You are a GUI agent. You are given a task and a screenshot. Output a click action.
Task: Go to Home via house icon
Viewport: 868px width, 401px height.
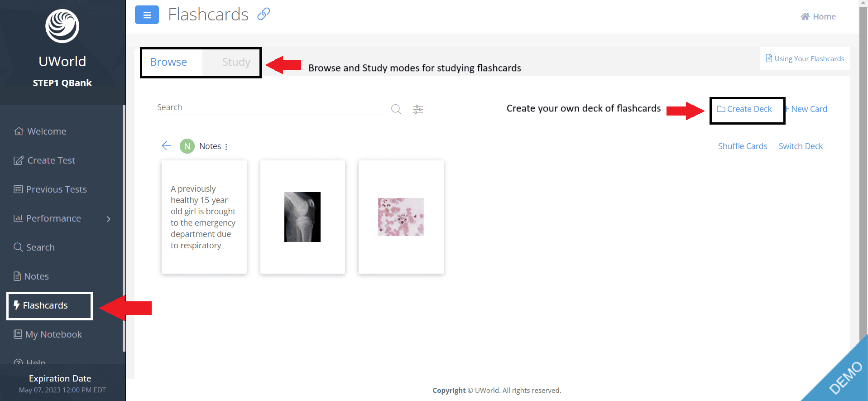[805, 17]
